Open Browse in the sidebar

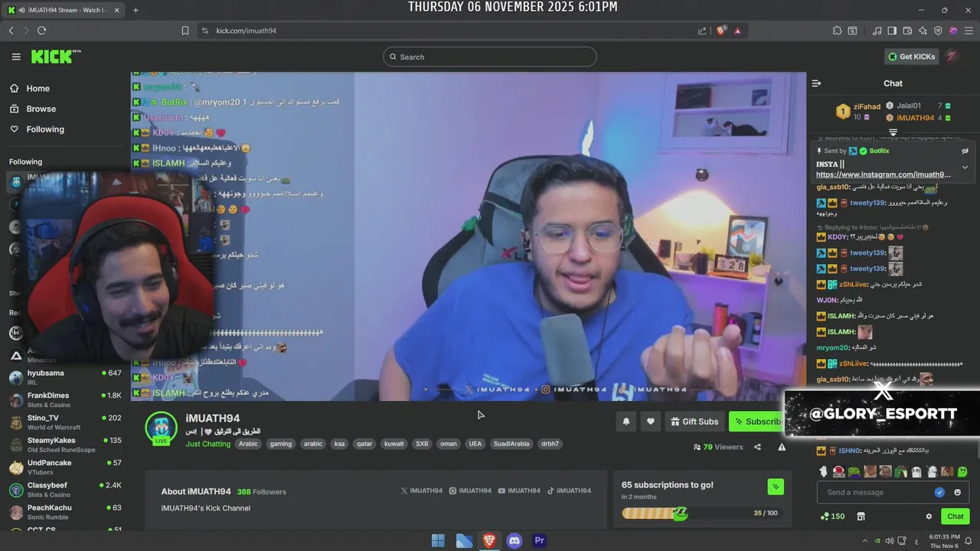(x=40, y=109)
